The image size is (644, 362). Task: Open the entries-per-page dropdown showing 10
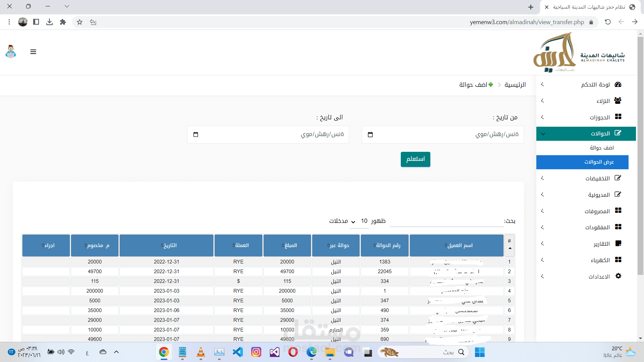coord(359,221)
